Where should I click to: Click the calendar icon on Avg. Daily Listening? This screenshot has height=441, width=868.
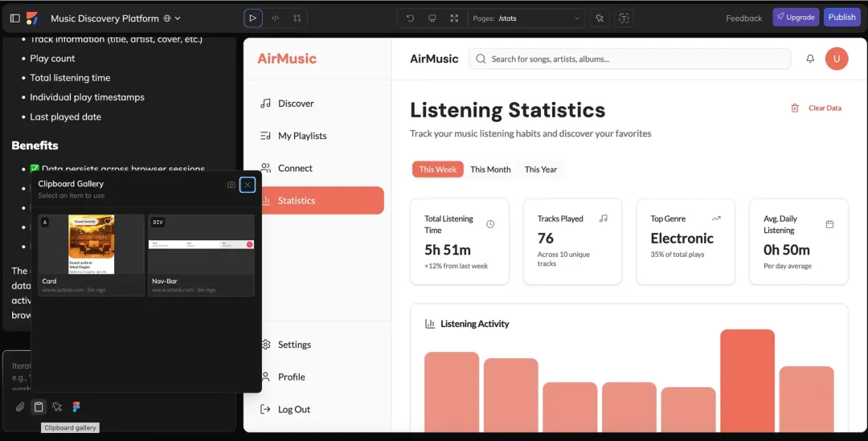(x=829, y=224)
